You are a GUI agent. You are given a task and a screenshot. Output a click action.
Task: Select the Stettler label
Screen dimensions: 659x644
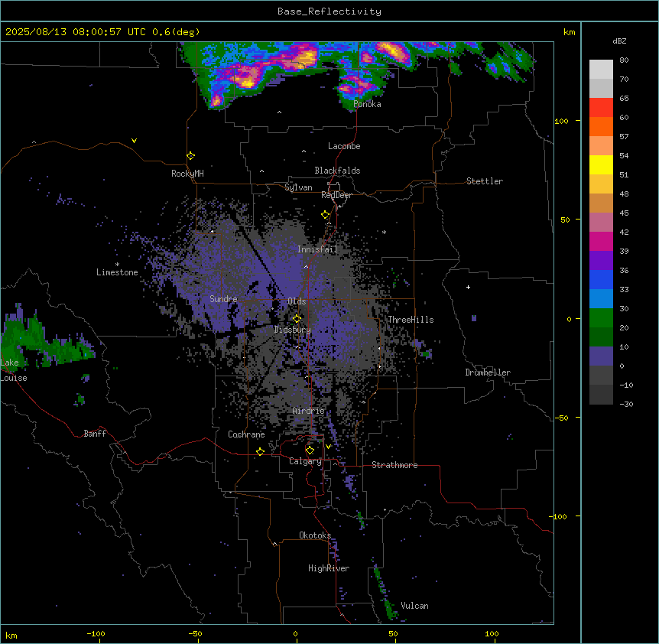pos(485,181)
